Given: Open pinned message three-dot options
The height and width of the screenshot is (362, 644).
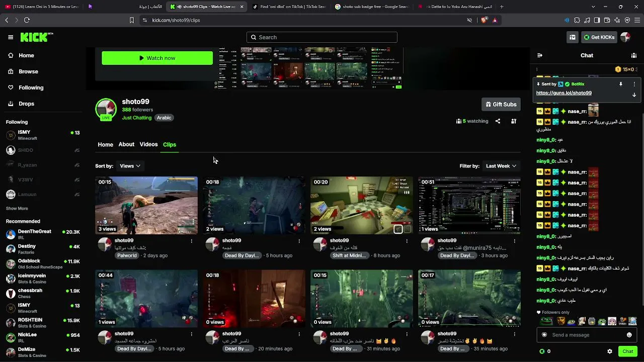Looking at the screenshot, I should coord(634,84).
